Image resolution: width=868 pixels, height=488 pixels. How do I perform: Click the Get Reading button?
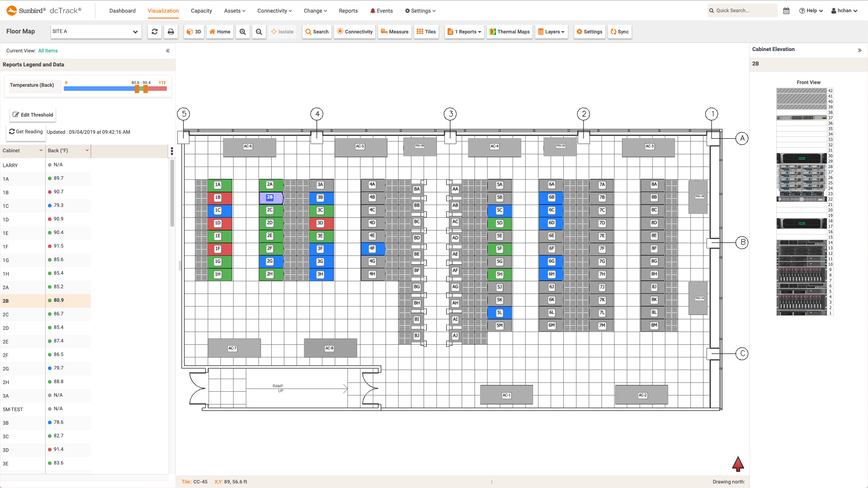pyautogui.click(x=25, y=131)
